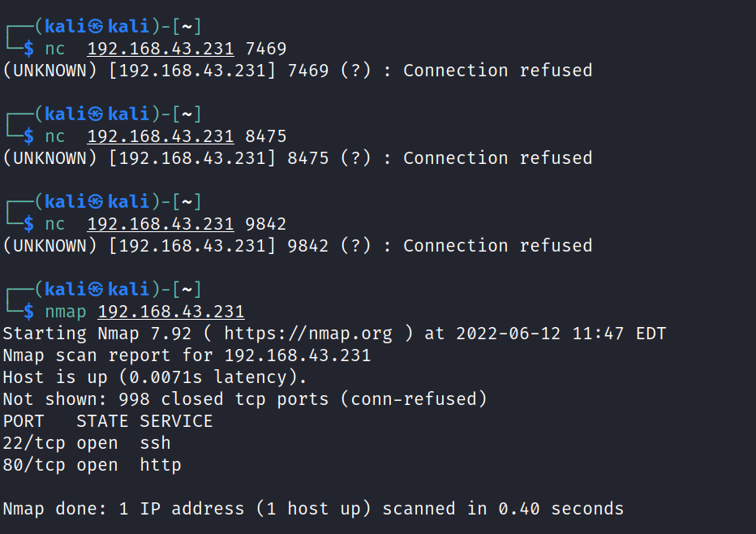The width and height of the screenshot is (756, 534).
Task: Click the "Starting Nmap 7.92" text
Action: (102, 334)
